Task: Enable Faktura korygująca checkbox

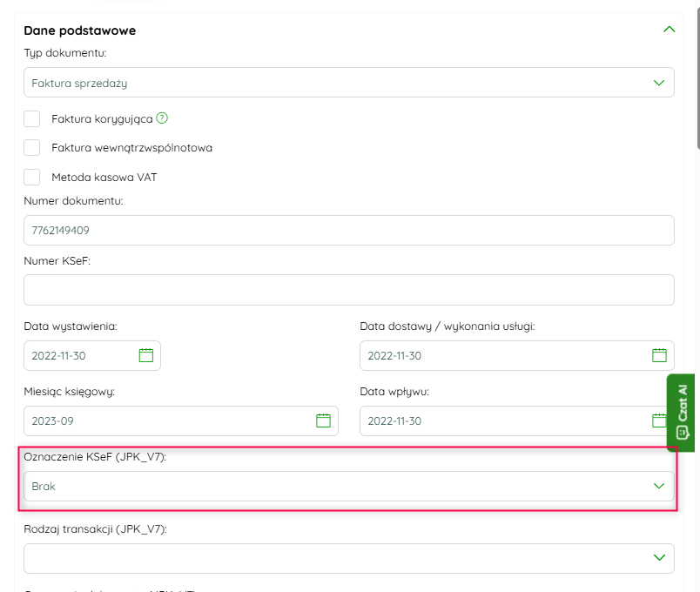Action: point(32,119)
